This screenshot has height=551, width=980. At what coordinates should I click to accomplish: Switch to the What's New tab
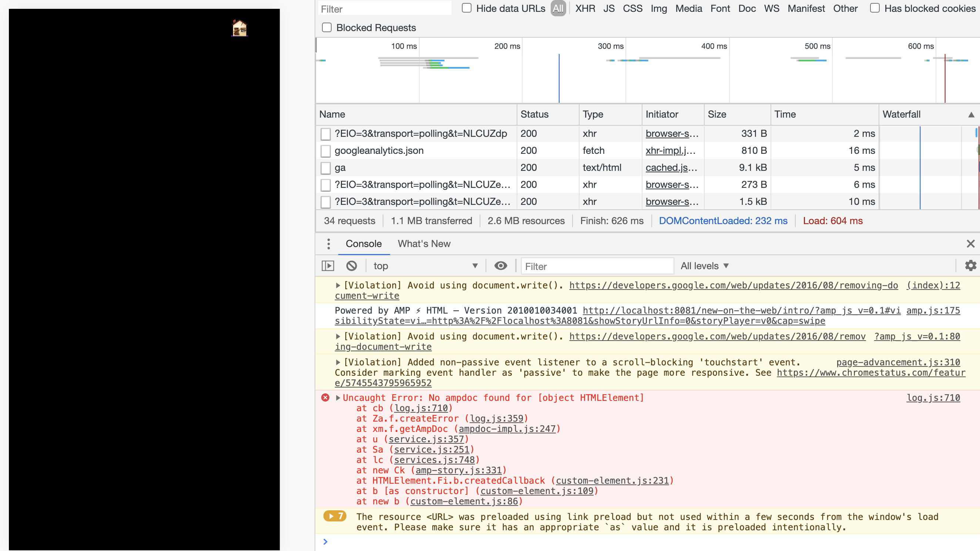click(424, 244)
